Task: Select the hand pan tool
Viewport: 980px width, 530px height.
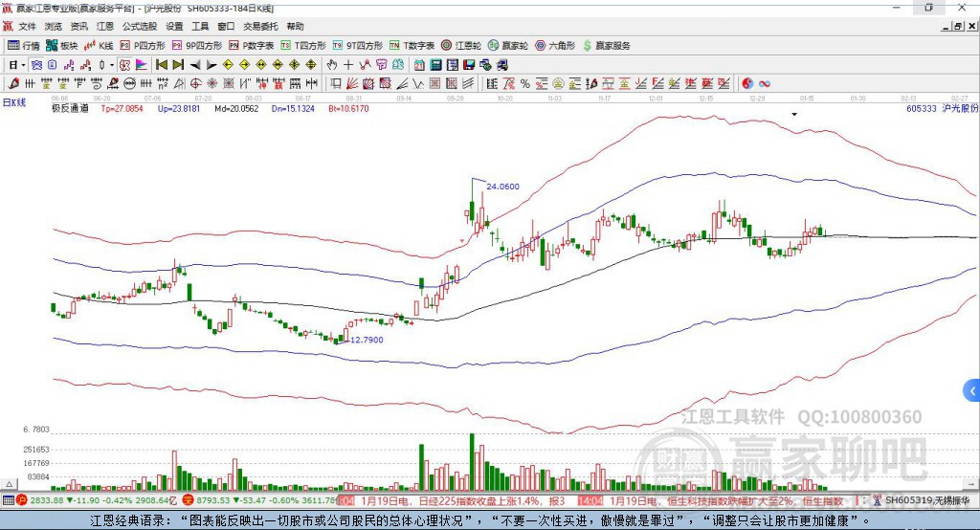Action: point(332,65)
